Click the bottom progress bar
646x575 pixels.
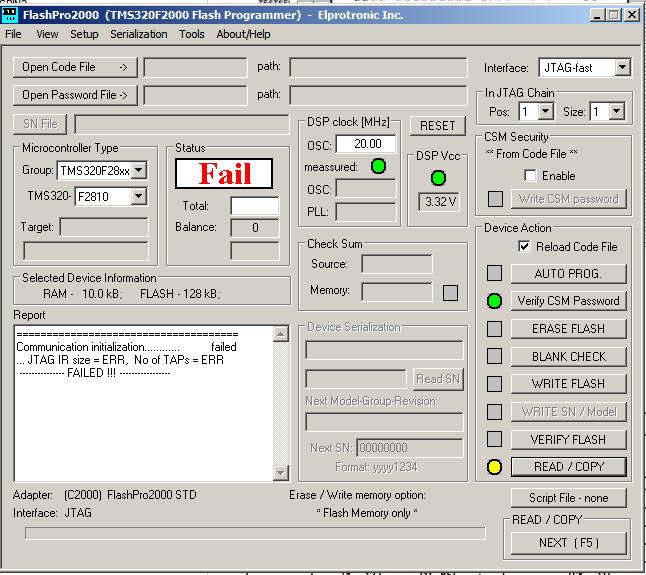tap(255, 533)
